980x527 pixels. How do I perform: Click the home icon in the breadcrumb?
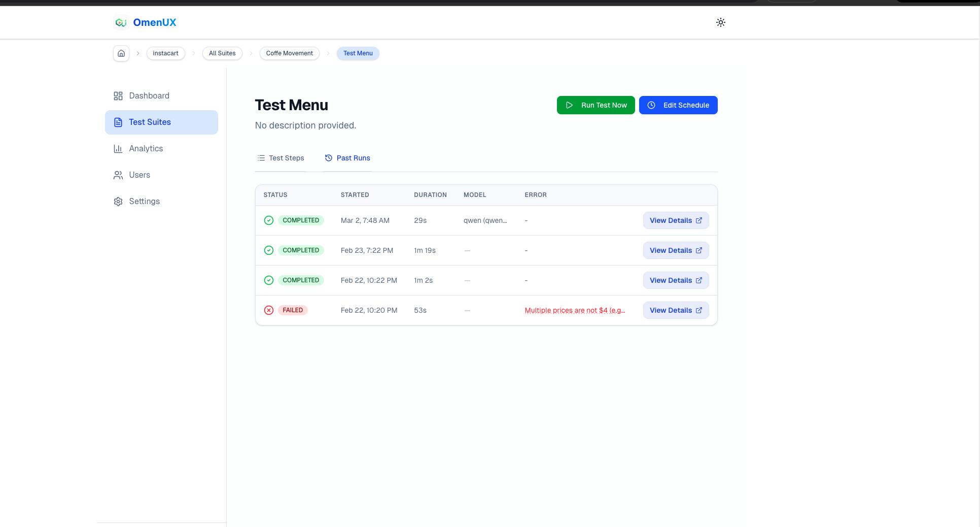click(121, 53)
